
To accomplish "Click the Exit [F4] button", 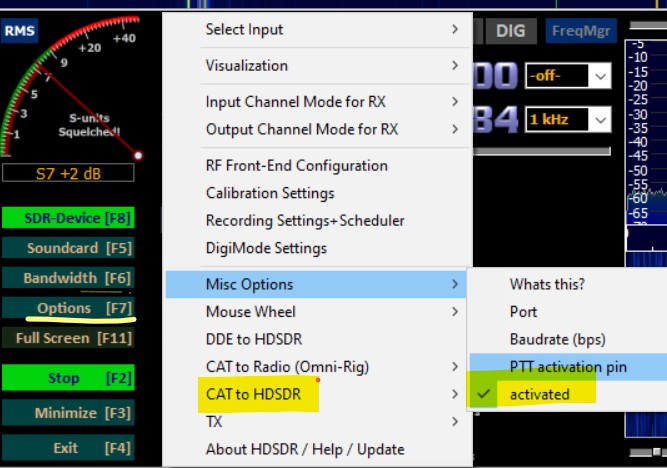I will coord(68,448).
